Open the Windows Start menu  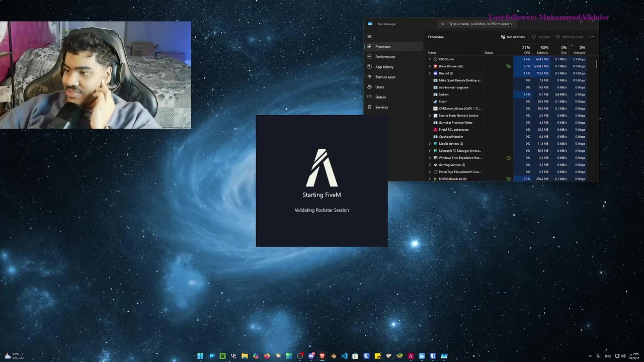point(200,356)
